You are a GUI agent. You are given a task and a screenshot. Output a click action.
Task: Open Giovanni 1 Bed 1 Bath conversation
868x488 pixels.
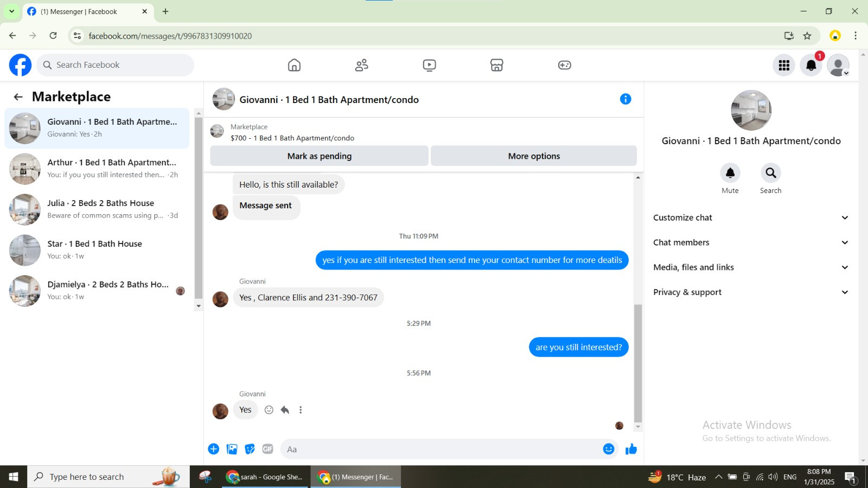point(97,129)
